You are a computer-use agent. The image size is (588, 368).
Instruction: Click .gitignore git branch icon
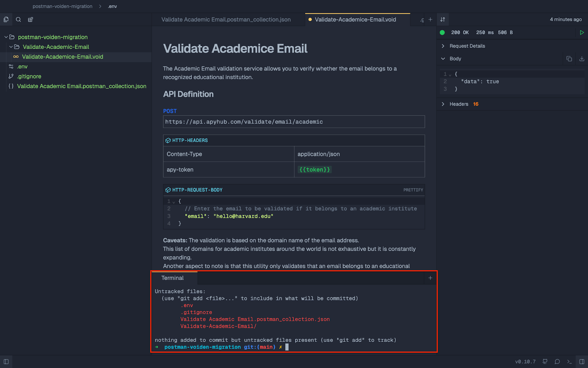(11, 76)
